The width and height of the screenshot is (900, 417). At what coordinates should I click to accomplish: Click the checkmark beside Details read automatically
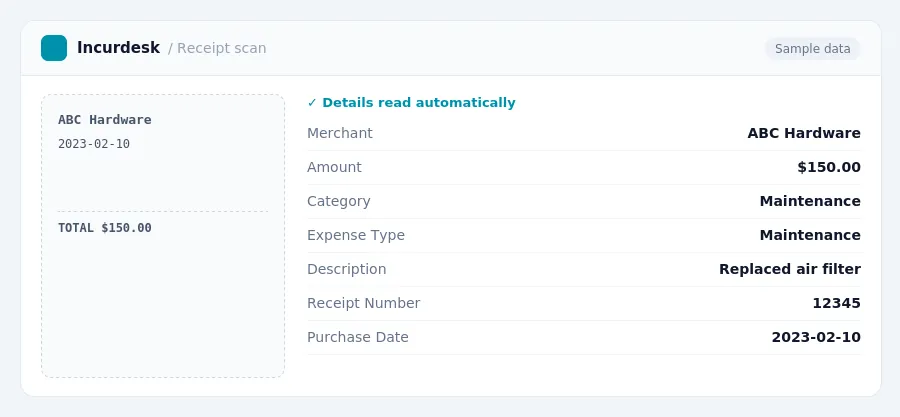click(x=312, y=103)
